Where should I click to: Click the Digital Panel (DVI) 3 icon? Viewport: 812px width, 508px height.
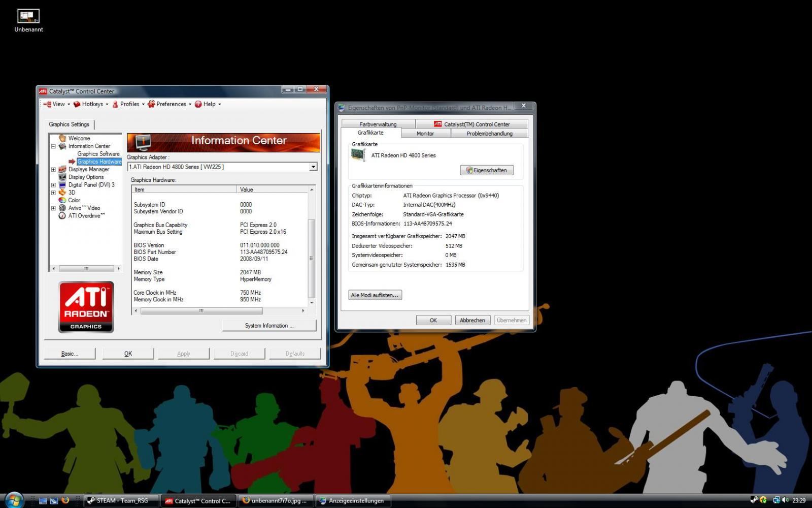pyautogui.click(x=62, y=185)
